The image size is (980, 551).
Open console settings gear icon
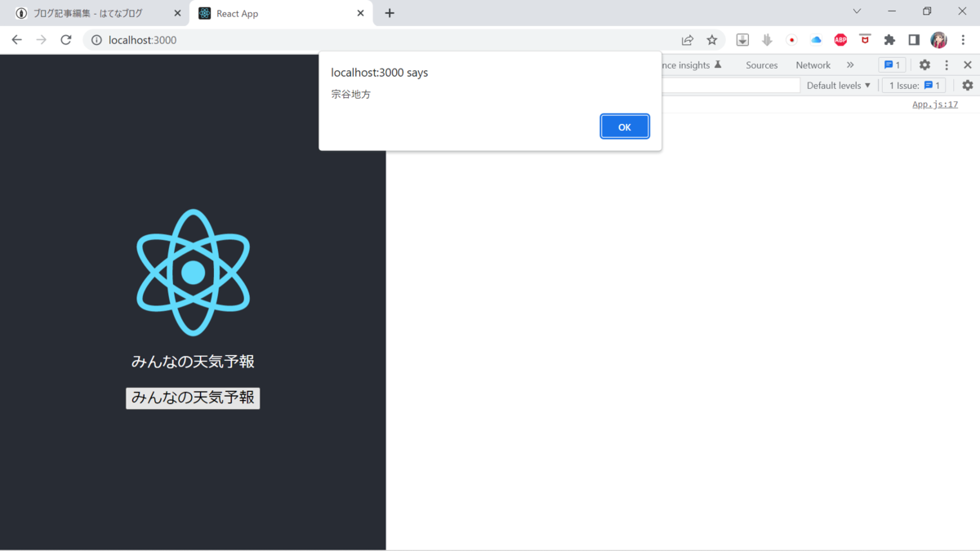click(x=968, y=86)
